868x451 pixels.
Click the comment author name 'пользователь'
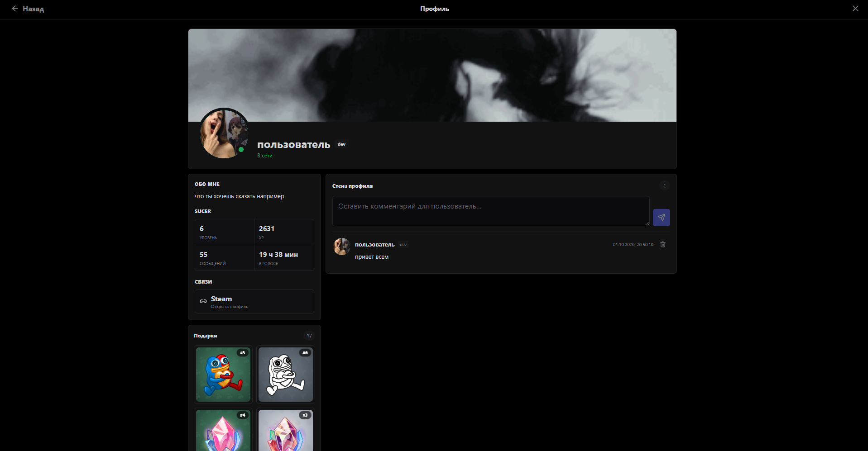(375, 245)
